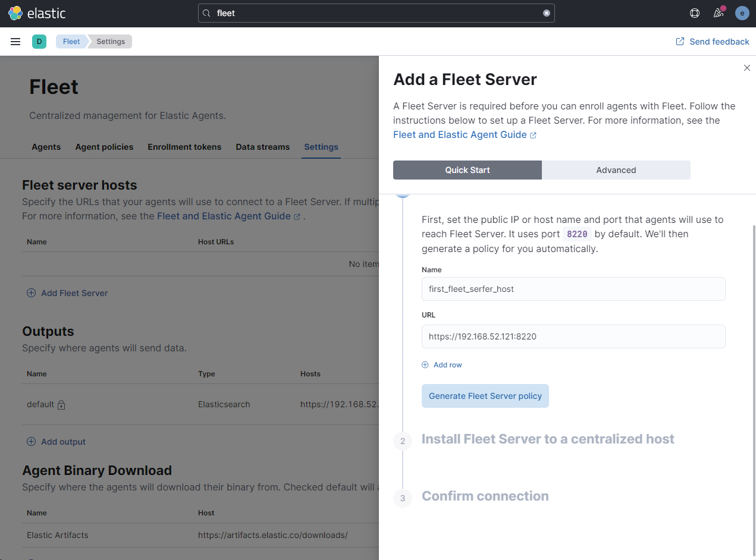756x560 pixels.
Task: Click Add output link text
Action: click(x=63, y=442)
